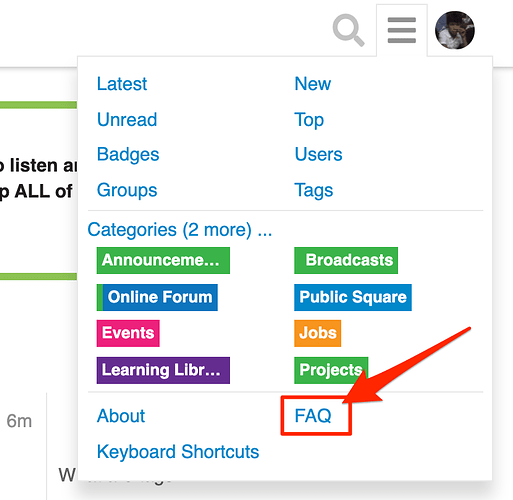Select the Unread menu entry

(127, 119)
